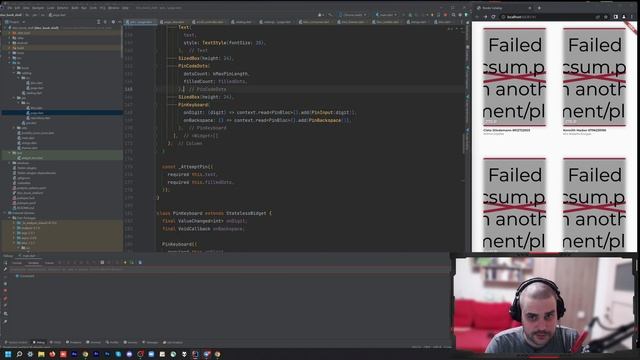Hide the Project tool window
This screenshot has width=640, height=360.
[120, 22]
